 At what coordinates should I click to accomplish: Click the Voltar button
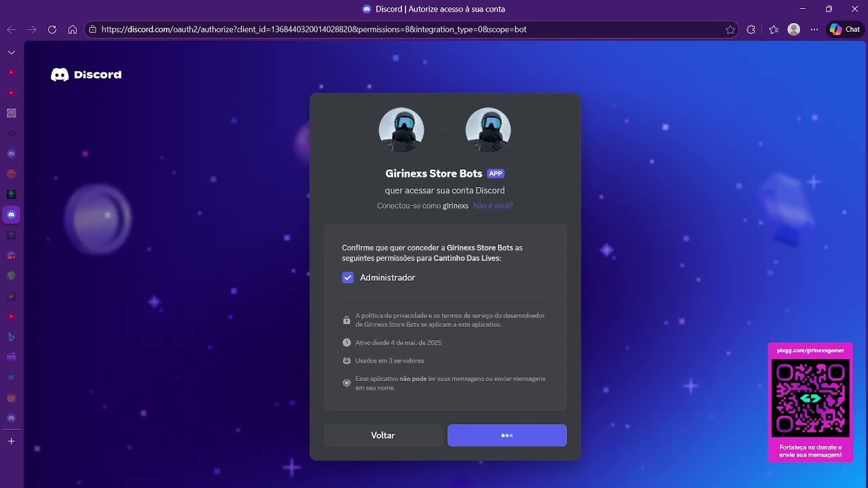pyautogui.click(x=383, y=435)
